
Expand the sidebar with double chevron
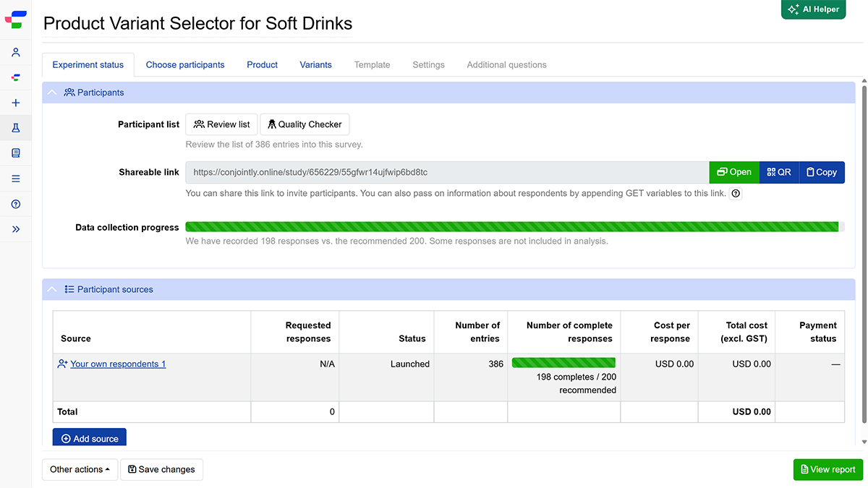click(16, 229)
